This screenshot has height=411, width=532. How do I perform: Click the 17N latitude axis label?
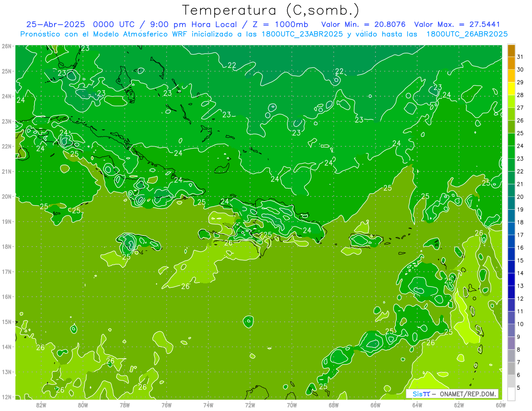(7, 271)
